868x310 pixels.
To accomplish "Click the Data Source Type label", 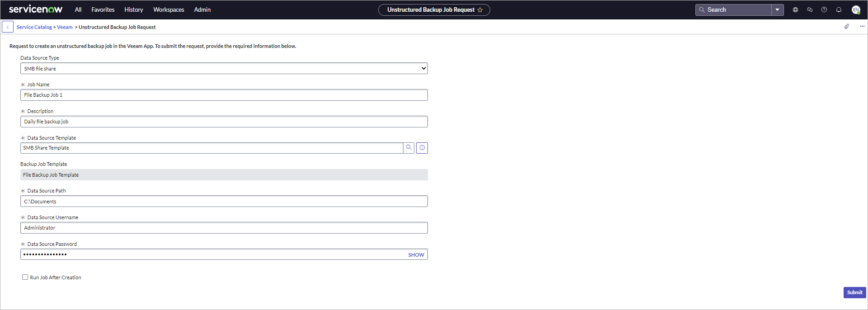I will click(40, 58).
